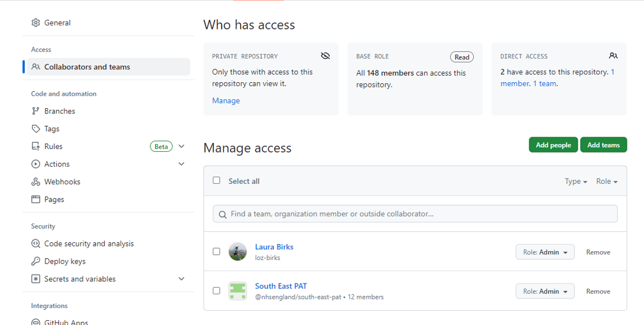Check the box beside South East PAT
This screenshot has width=644, height=325.
pyautogui.click(x=216, y=291)
